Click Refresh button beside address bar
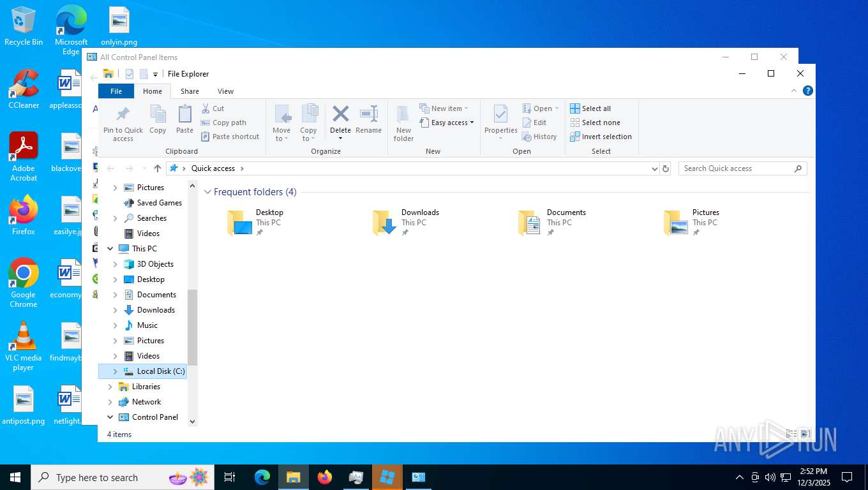Screen dimensions: 868x490 pos(666,168)
